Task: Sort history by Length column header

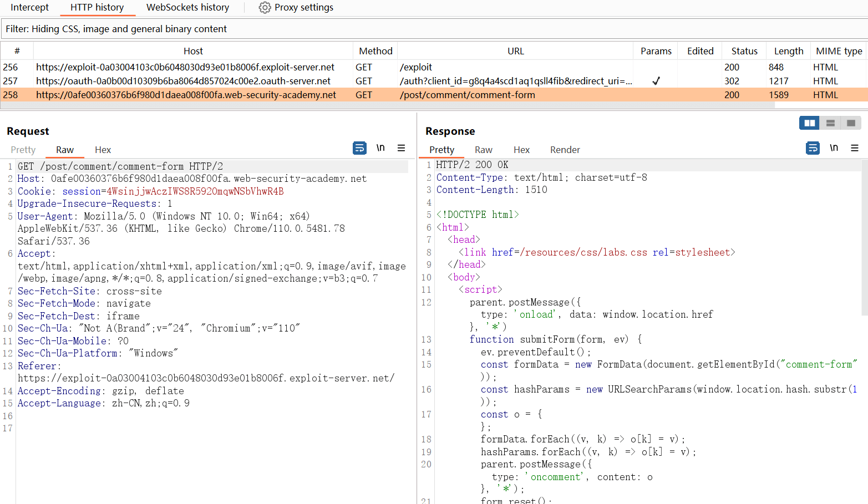Action: (x=788, y=51)
